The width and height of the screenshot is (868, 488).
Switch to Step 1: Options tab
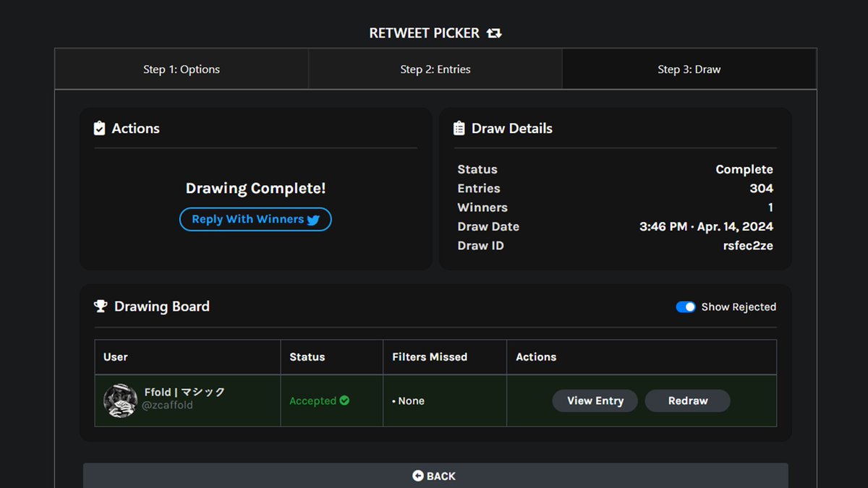coord(182,69)
